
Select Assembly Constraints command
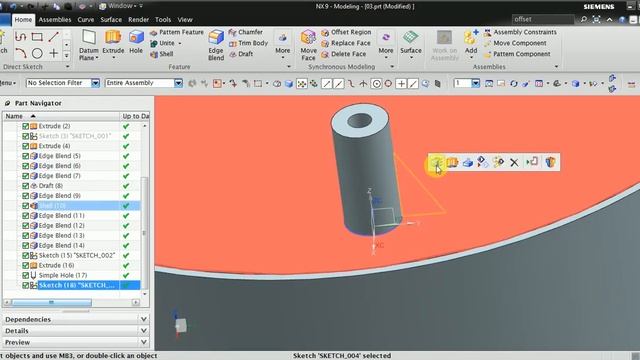click(520, 32)
